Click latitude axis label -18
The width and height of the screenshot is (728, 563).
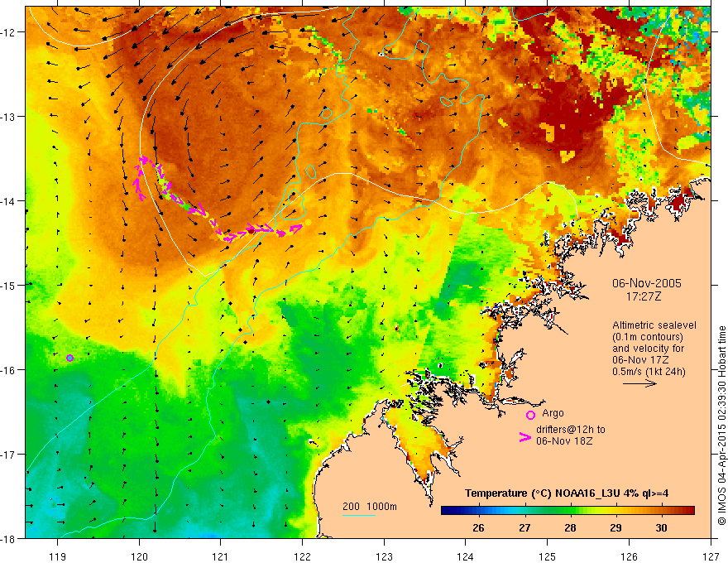click(8, 538)
